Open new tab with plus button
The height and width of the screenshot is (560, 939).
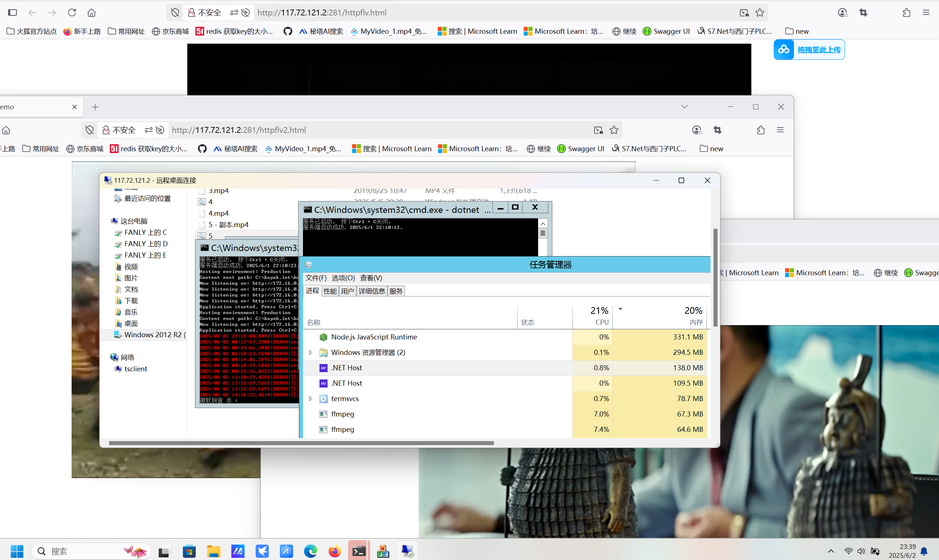point(95,107)
